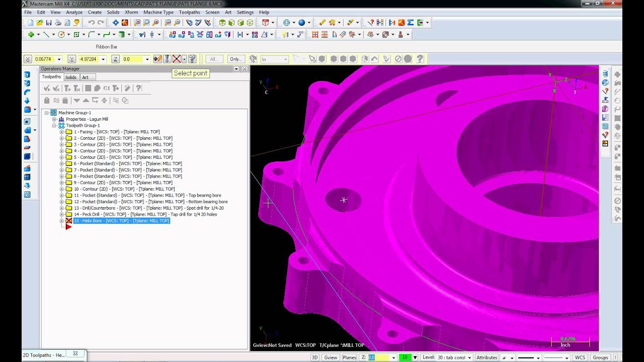Collapse the Toolpath Group-1 node
The image size is (644, 362).
click(54, 126)
